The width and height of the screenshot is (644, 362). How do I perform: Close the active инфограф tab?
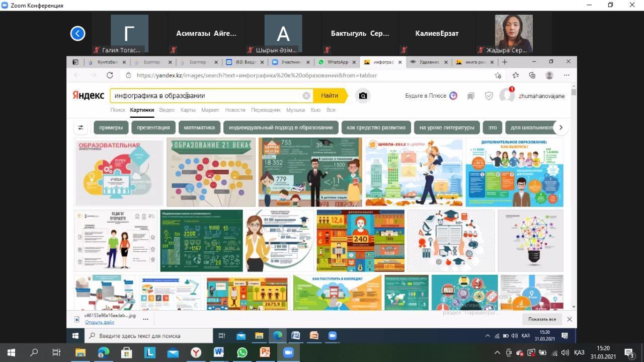coord(400,62)
